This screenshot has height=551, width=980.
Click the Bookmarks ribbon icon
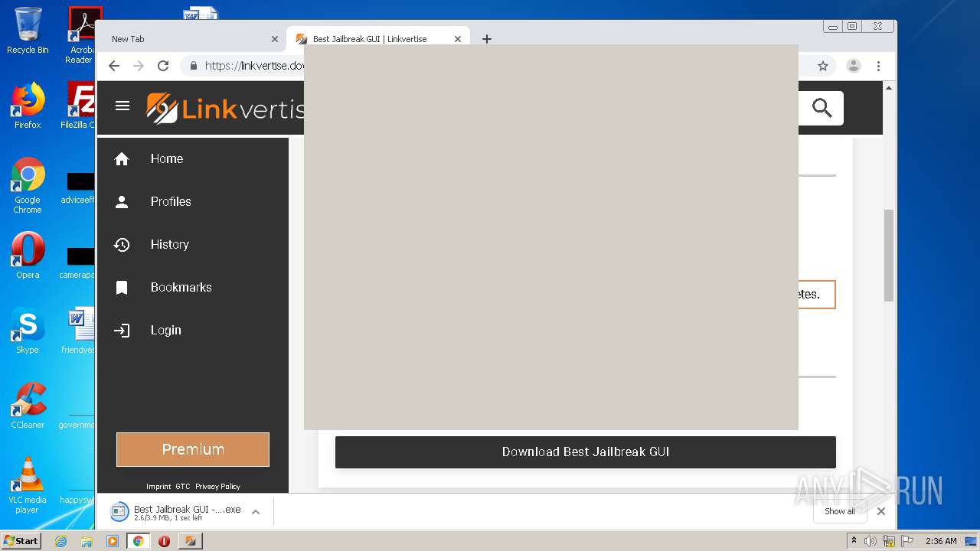pos(122,288)
